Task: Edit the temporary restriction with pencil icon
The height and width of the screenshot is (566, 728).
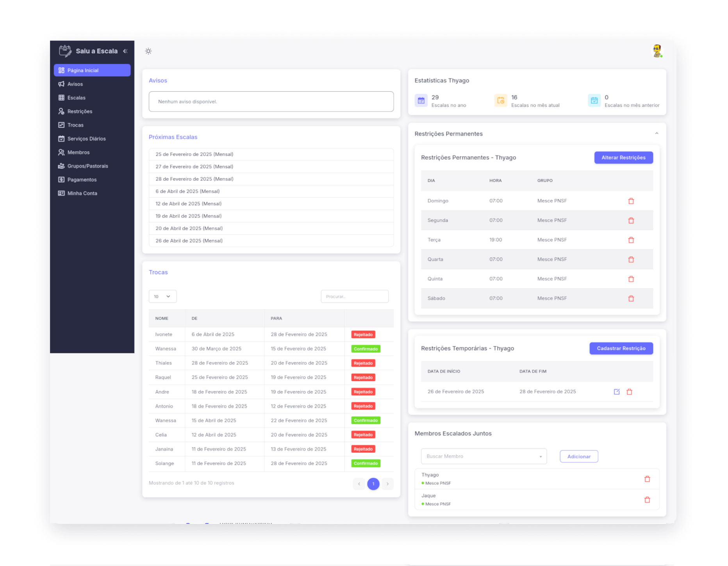Action: point(616,392)
